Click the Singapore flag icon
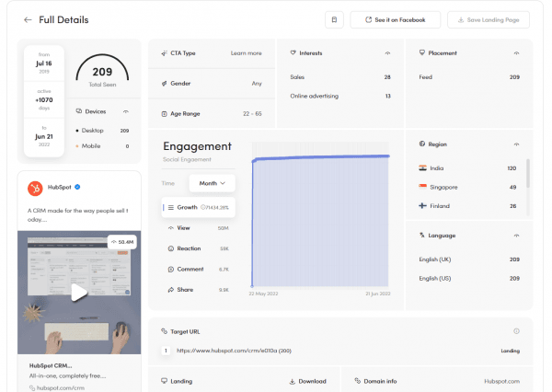552x392 pixels. point(423,187)
